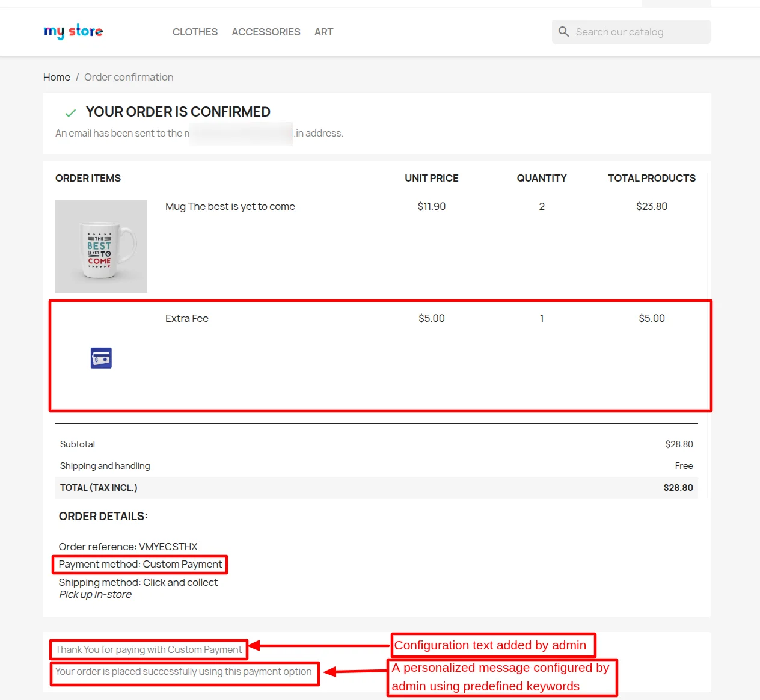Click the 'Pick up in-store' note
Screen dimensions: 760x700
[x=95, y=594]
